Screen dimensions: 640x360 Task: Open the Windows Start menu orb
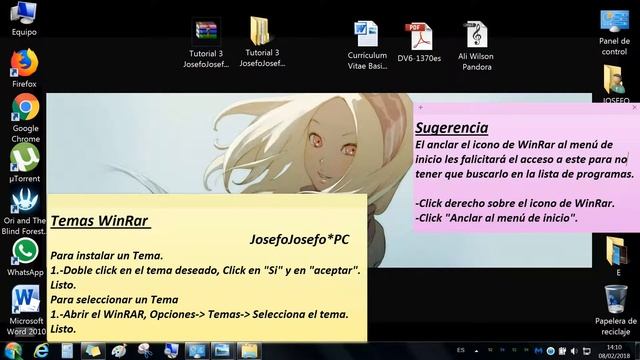coord(13,351)
